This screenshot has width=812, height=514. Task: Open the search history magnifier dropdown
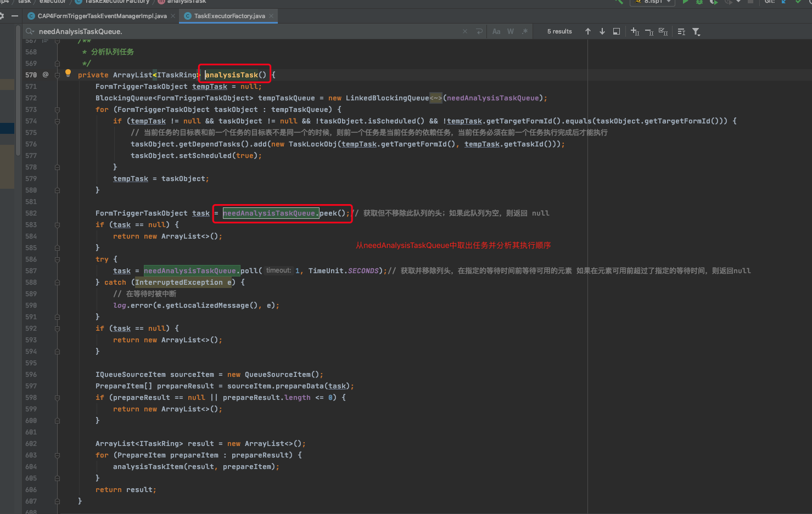coord(30,32)
